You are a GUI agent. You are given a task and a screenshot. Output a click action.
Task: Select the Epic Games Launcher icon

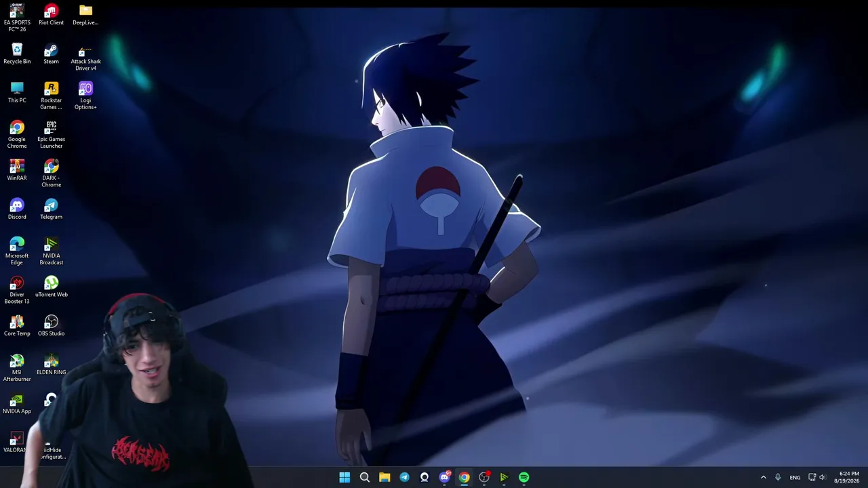coord(51,135)
